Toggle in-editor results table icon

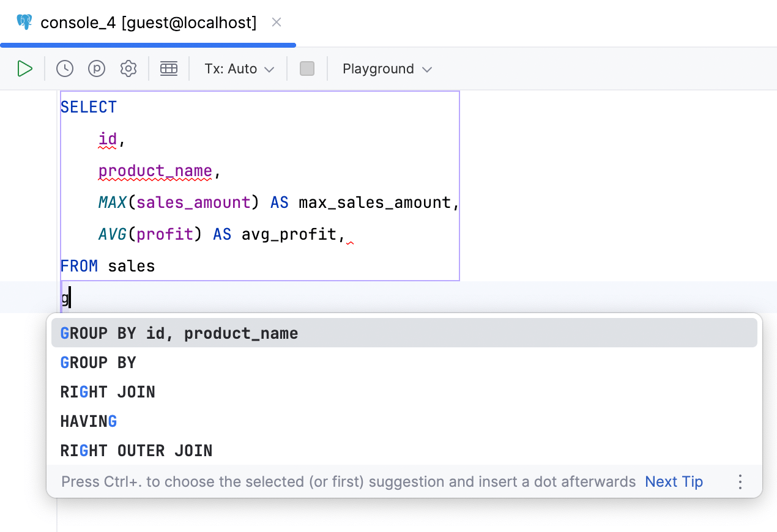coord(169,68)
